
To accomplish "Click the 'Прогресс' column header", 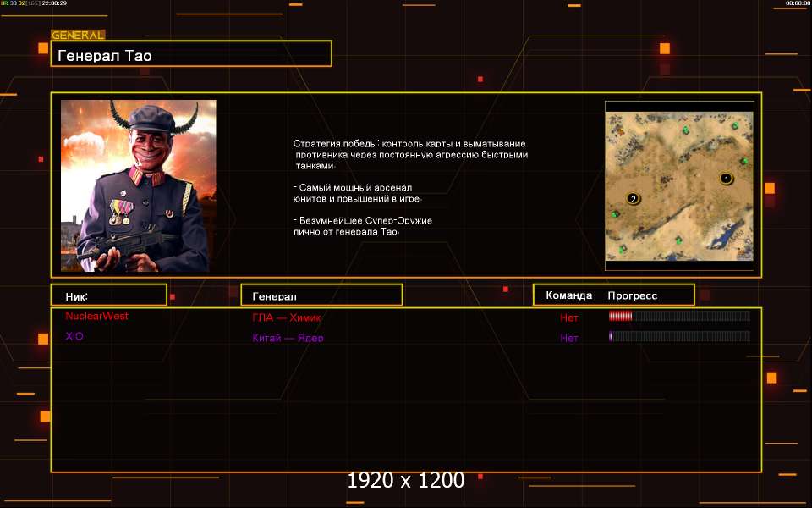I will 633,295.
